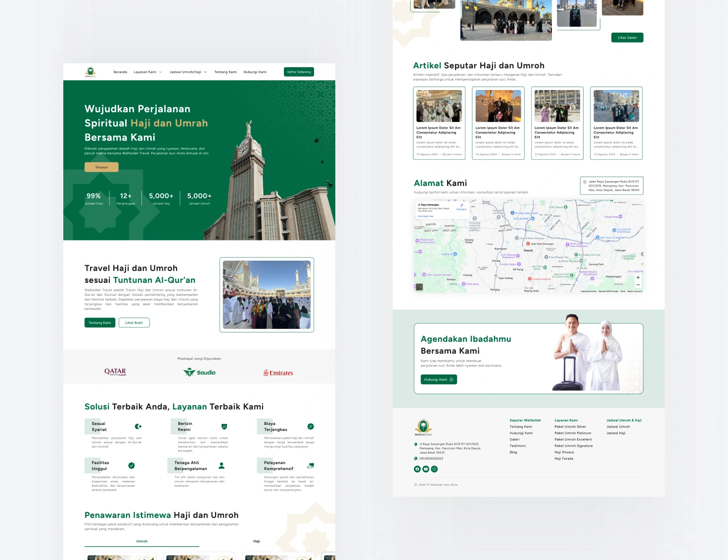Image resolution: width=728 pixels, height=560 pixels.
Task: Zoom out with the map minus button
Action: 638,285
